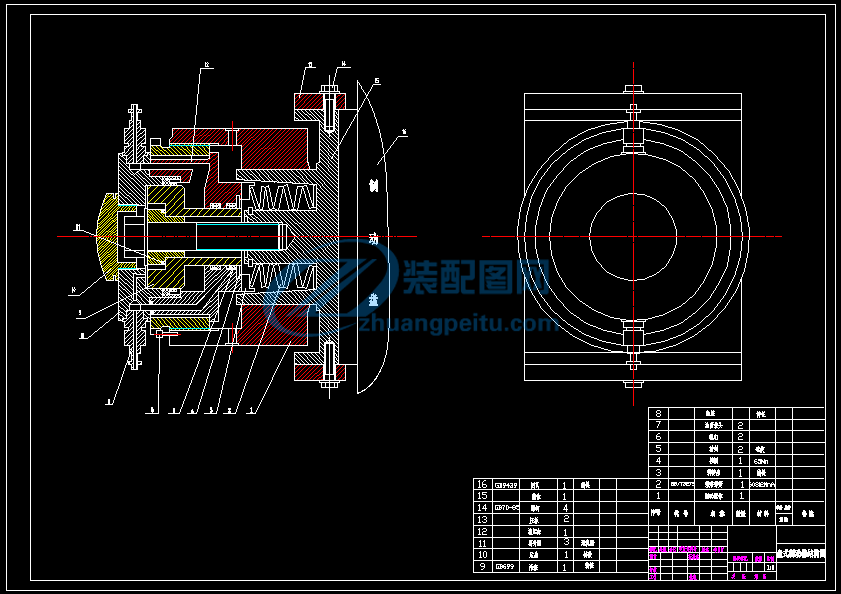841x594 pixels.
Task: Select the GB9439 standard code cell
Action: pos(506,485)
